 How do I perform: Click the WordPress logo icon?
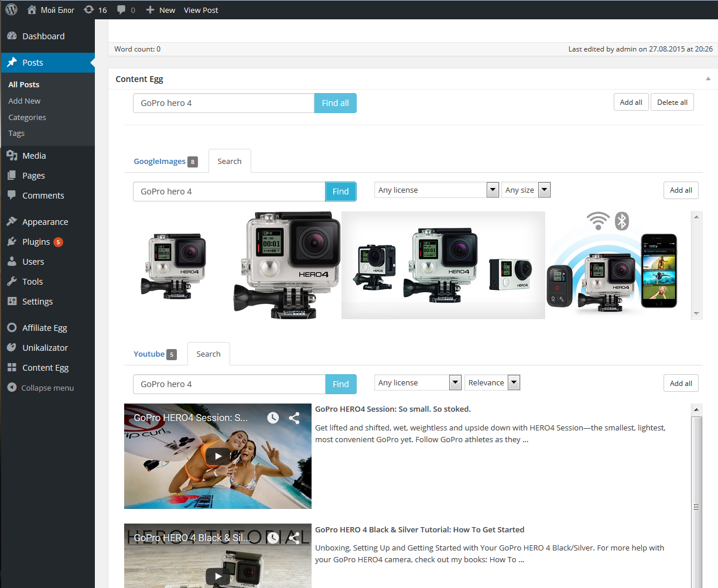11,10
